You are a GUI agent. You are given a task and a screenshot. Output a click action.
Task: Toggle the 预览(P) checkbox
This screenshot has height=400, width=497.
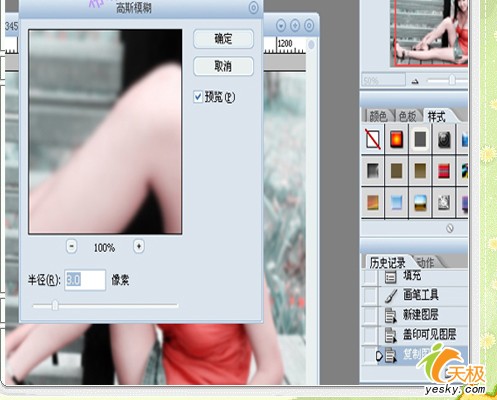(198, 97)
